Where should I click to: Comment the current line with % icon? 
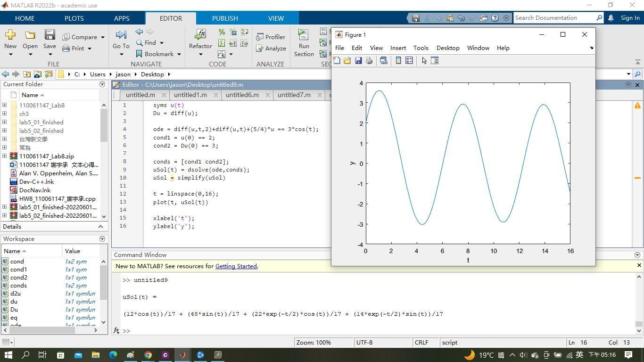pyautogui.click(x=221, y=32)
